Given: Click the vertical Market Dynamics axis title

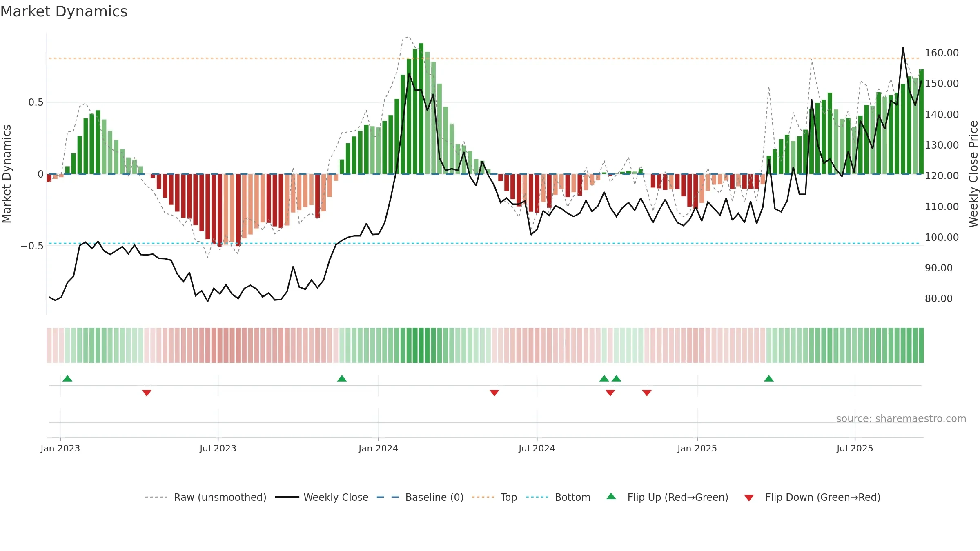Looking at the screenshot, I should (7, 174).
